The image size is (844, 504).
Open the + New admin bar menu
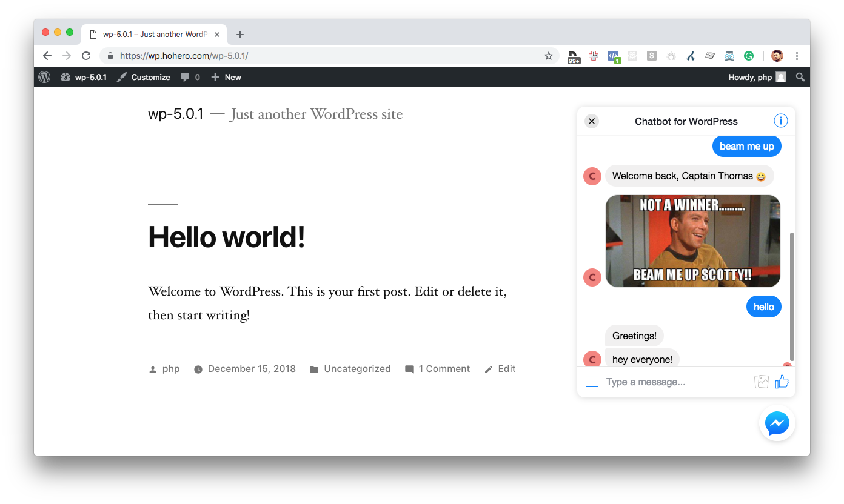[226, 77]
